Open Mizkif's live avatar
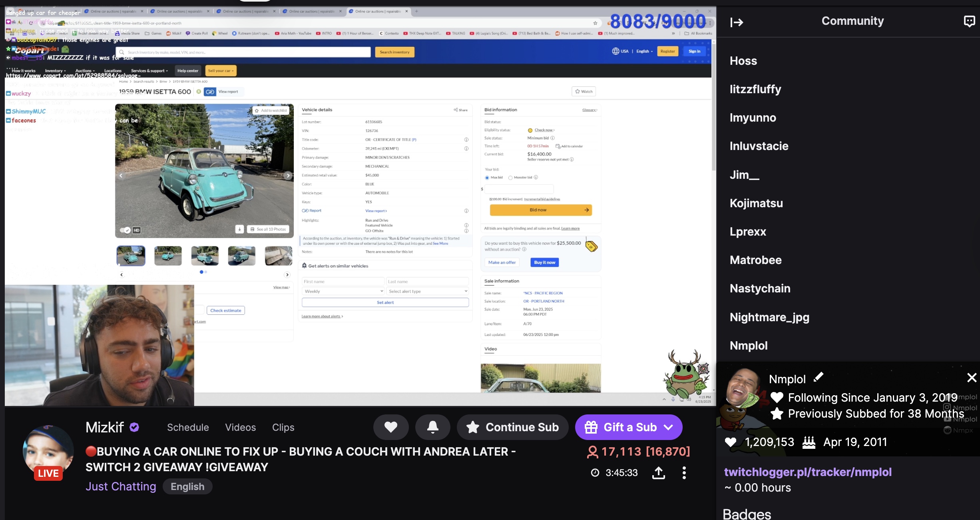980x520 pixels. (48, 452)
